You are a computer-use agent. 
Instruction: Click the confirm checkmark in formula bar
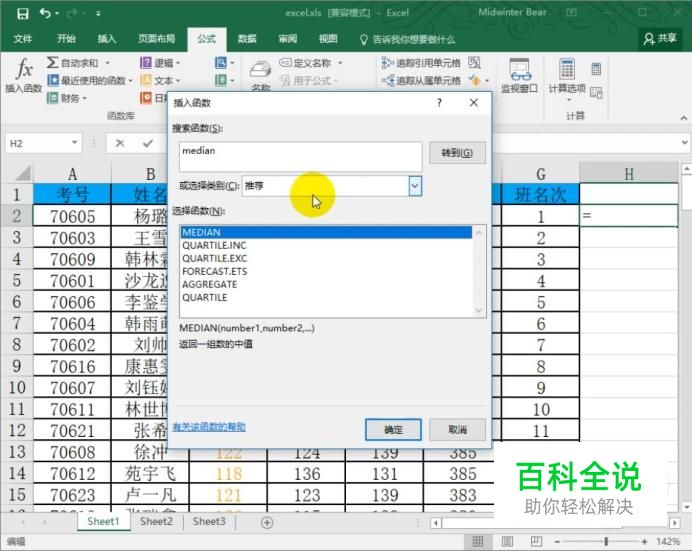point(148,143)
